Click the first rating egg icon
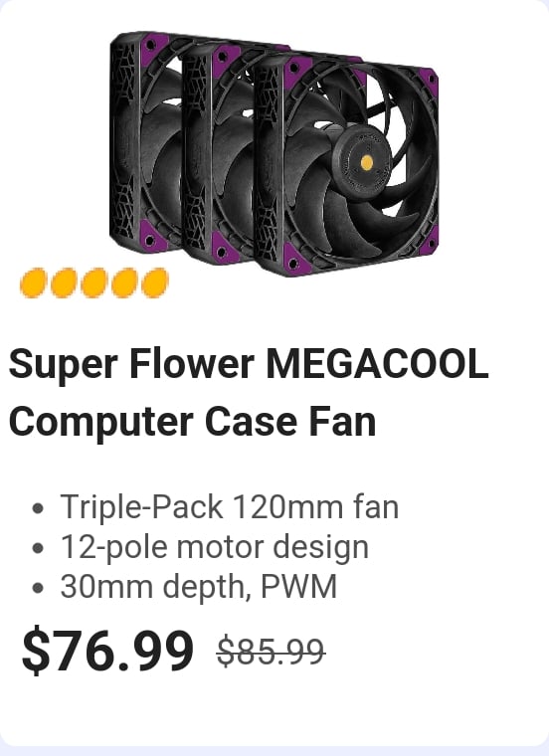The width and height of the screenshot is (549, 756). (x=33, y=283)
